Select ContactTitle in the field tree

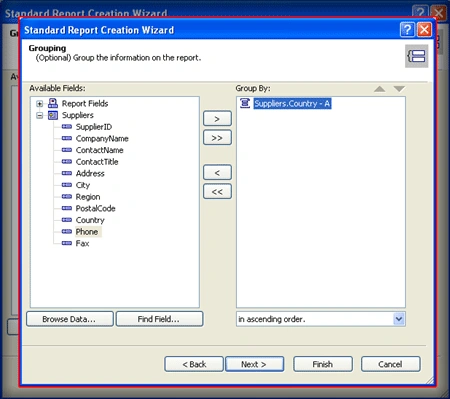[97, 162]
